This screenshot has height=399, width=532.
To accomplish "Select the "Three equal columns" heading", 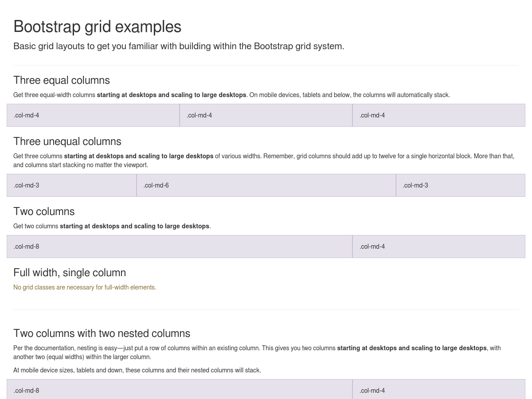I will click(62, 80).
